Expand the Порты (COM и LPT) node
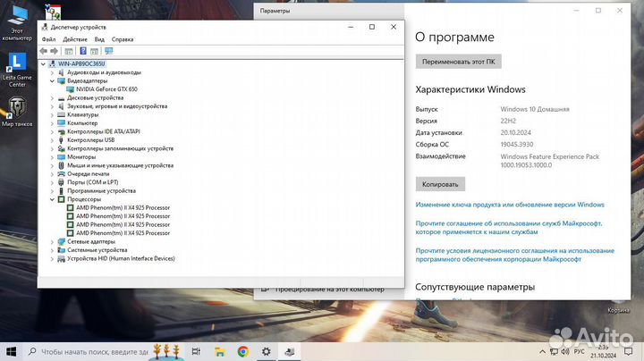 [x=52, y=182]
